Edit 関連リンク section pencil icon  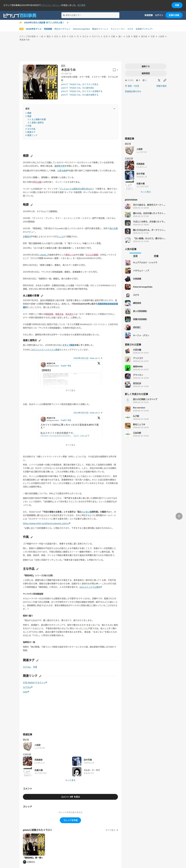(x=41, y=676)
